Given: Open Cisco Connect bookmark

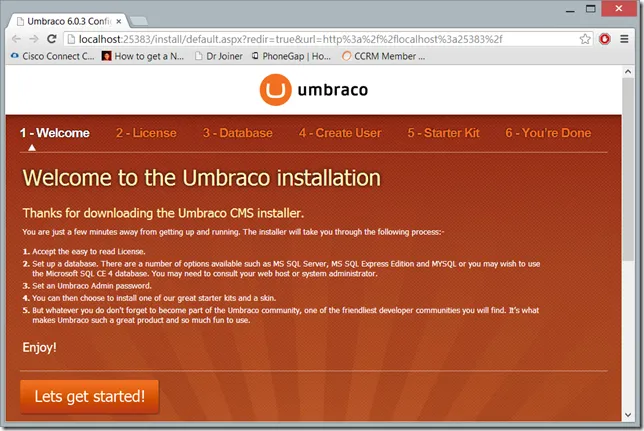Looking at the screenshot, I should [53, 56].
